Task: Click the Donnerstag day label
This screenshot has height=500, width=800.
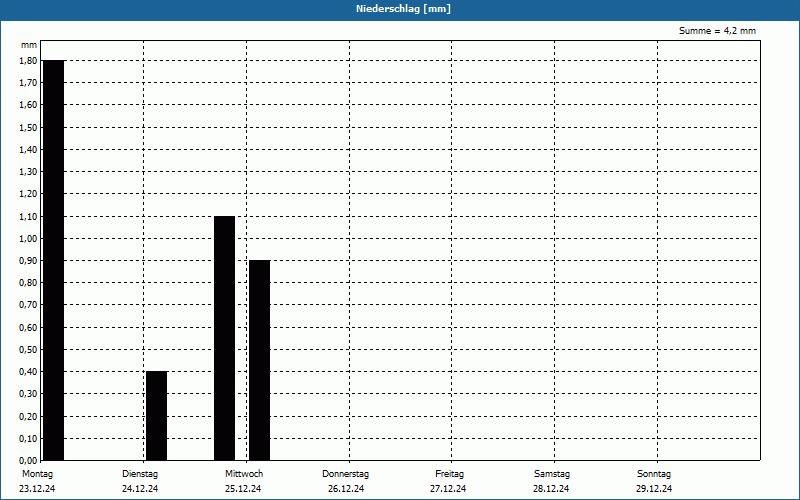Action: pos(345,474)
